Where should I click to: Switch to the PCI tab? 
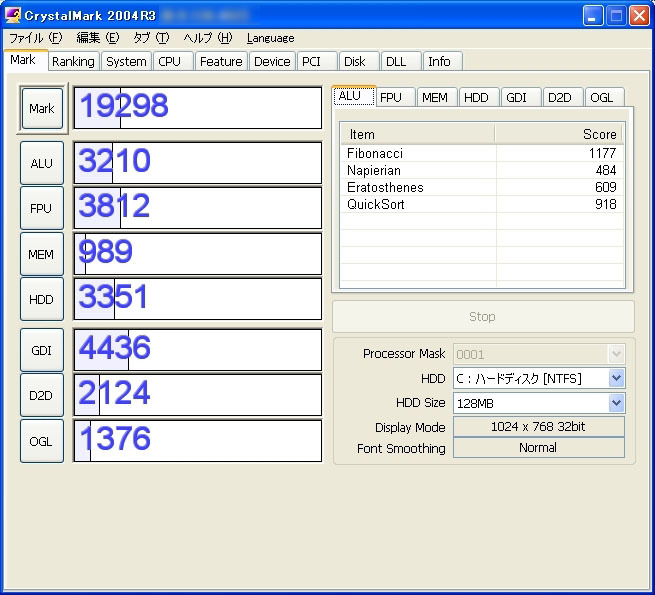point(316,61)
